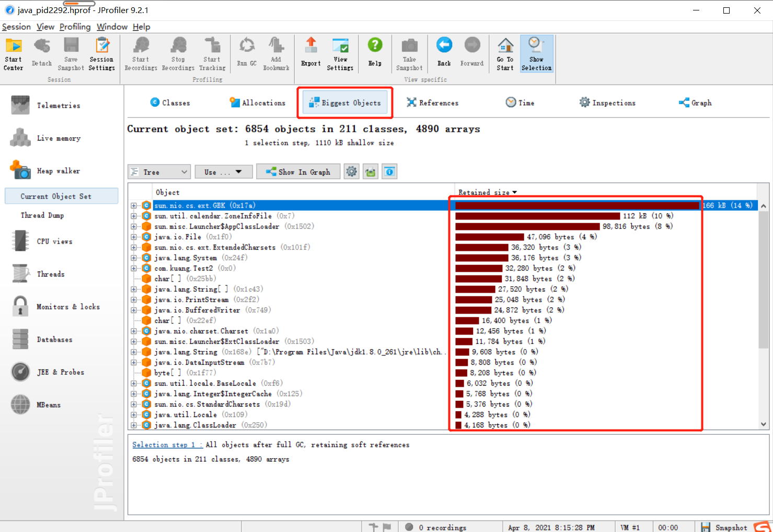Click the Take Snapshot icon
This screenshot has width=773, height=532.
409,54
